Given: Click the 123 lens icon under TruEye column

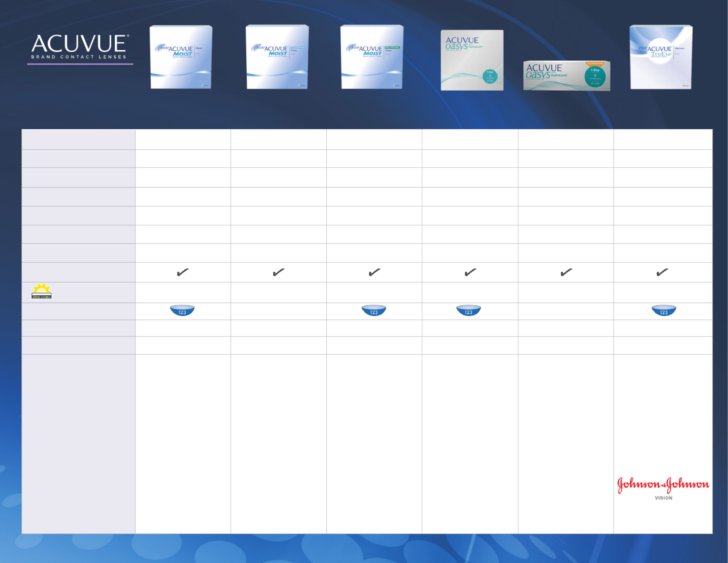Looking at the screenshot, I should point(664,311).
